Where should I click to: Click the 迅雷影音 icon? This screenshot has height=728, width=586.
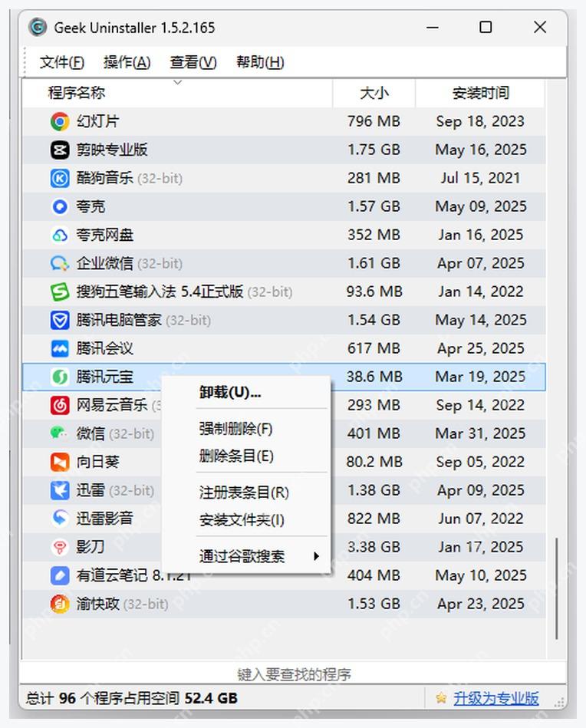[60, 519]
